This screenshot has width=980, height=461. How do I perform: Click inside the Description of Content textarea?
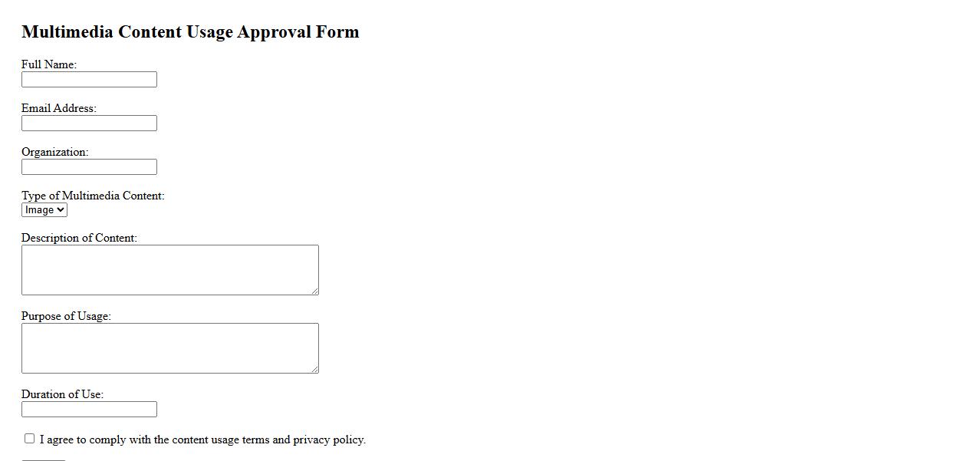(169, 270)
